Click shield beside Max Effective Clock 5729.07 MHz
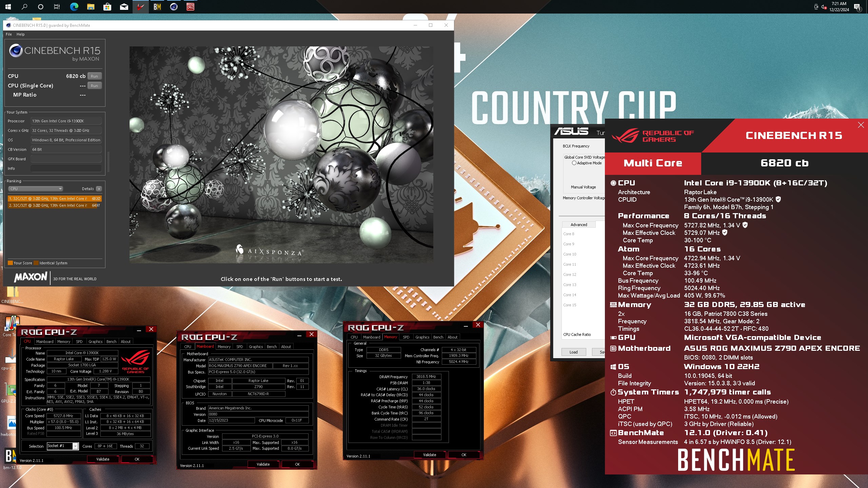The height and width of the screenshot is (488, 868). [725, 232]
